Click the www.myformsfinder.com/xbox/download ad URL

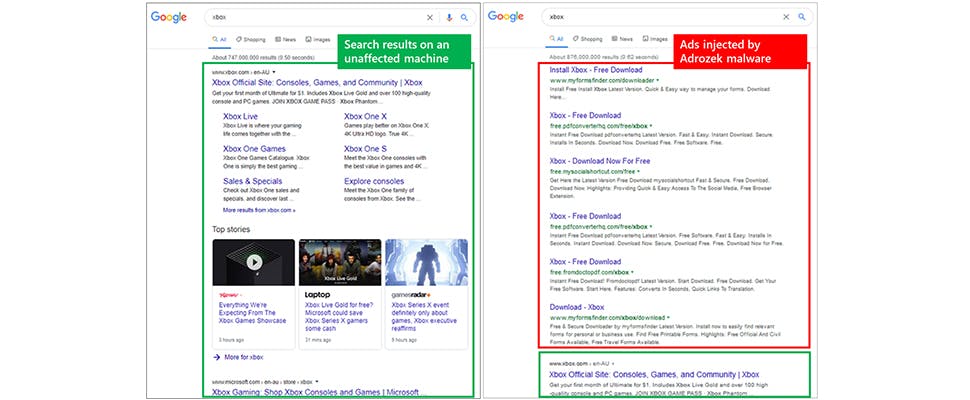pyautogui.click(x=607, y=318)
